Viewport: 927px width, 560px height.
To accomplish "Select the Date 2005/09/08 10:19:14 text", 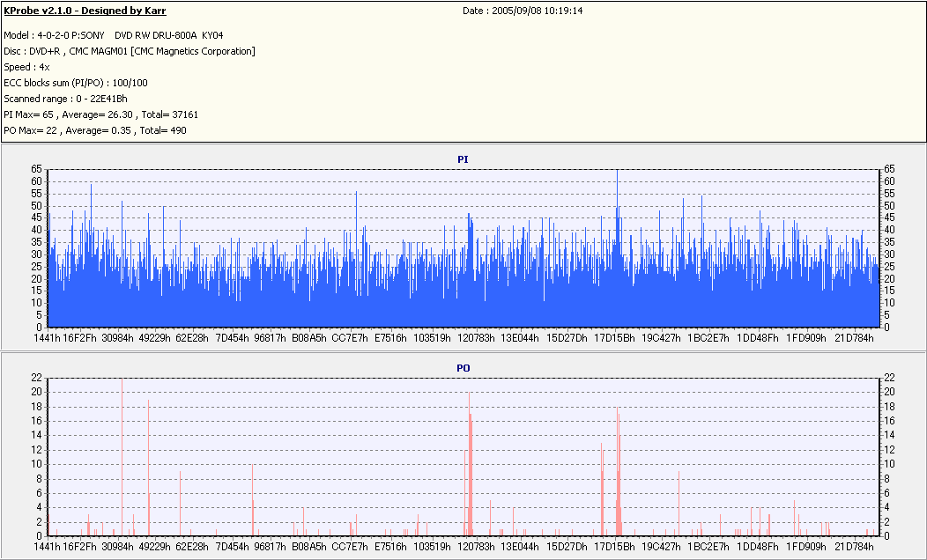I will 523,11.
